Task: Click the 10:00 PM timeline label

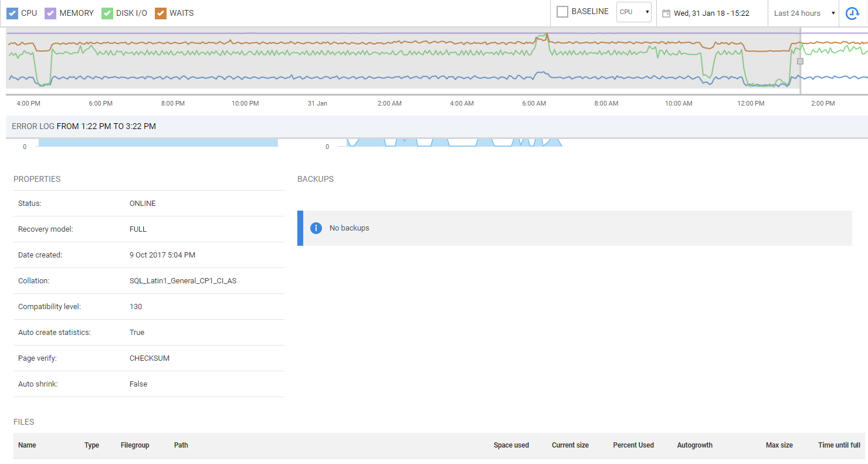Action: coord(245,103)
